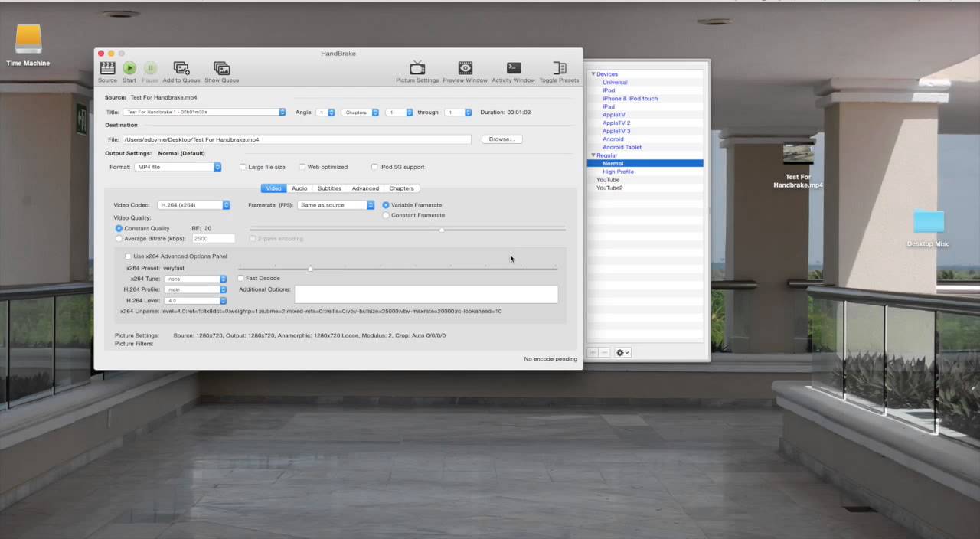Select the High Profile preset
Viewport: 980px width, 539px height.
point(618,171)
